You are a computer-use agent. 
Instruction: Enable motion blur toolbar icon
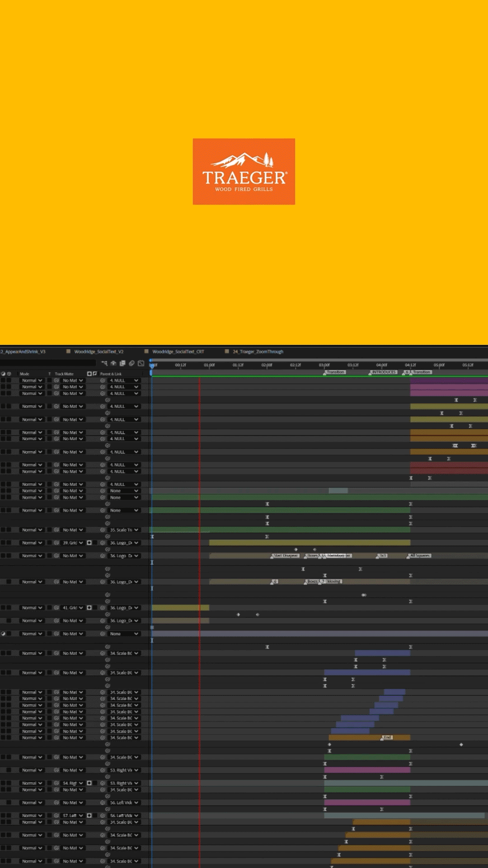(x=131, y=363)
